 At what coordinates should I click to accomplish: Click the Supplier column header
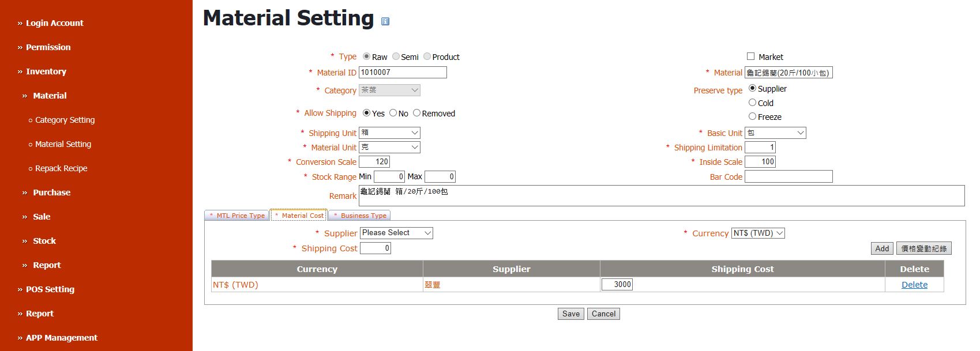[511, 269]
